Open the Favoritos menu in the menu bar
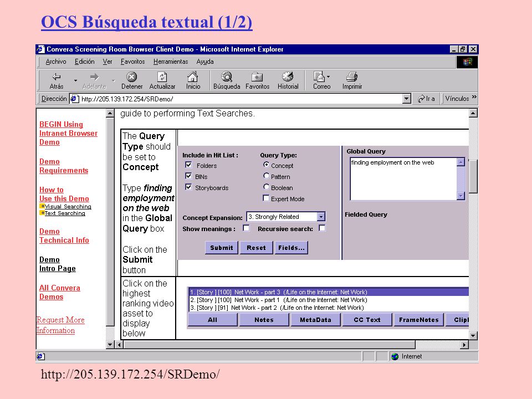532x399 pixels. pyautogui.click(x=132, y=62)
